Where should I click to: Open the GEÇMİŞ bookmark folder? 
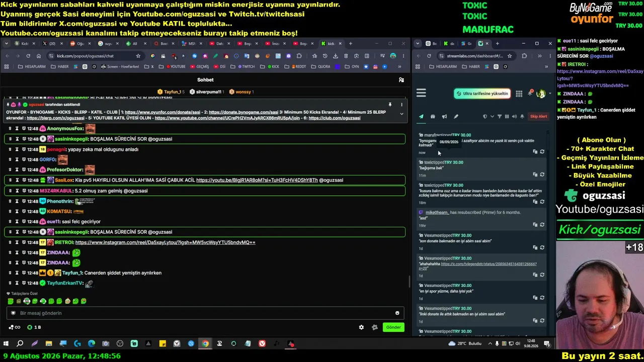[x=199, y=66]
